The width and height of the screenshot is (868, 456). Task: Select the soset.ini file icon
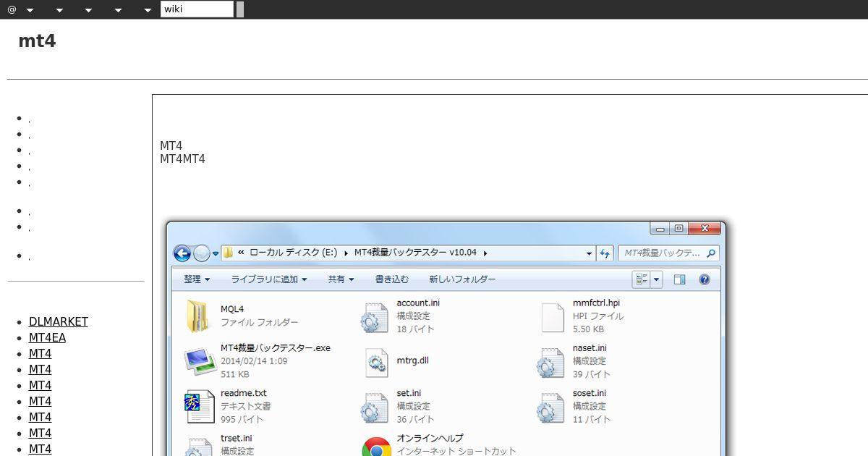pos(550,408)
